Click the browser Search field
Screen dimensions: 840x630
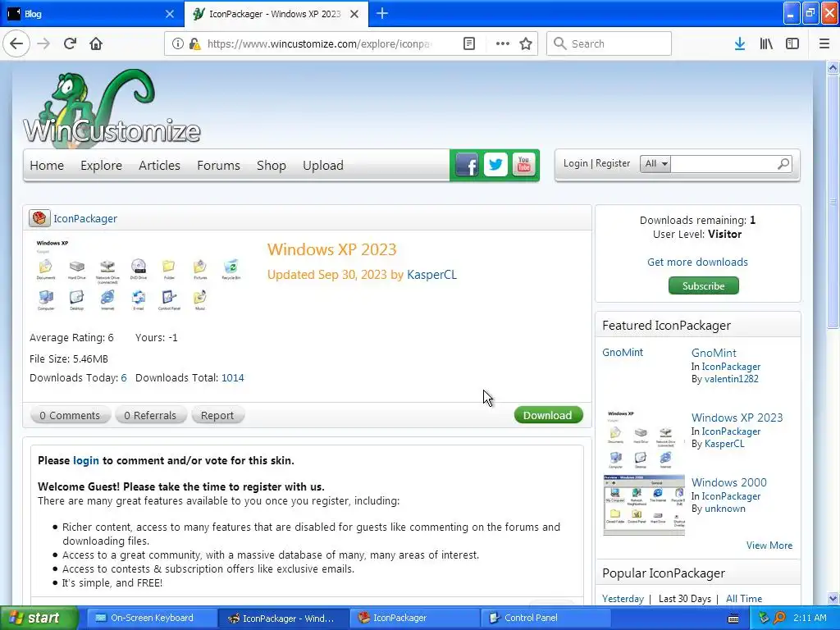(x=609, y=43)
